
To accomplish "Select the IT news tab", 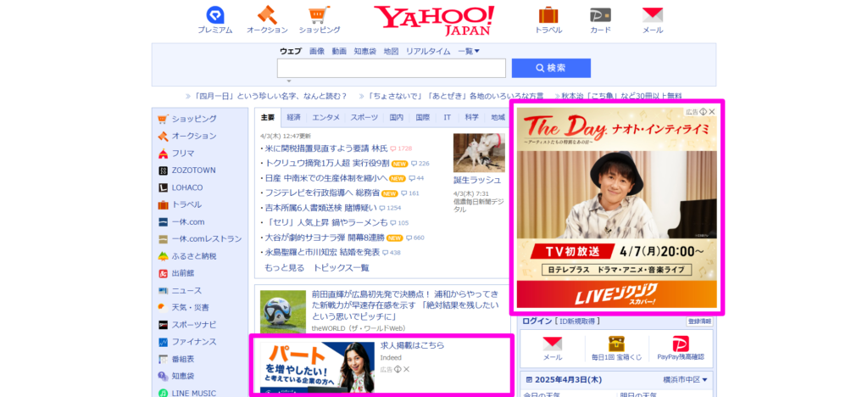I will point(448,117).
